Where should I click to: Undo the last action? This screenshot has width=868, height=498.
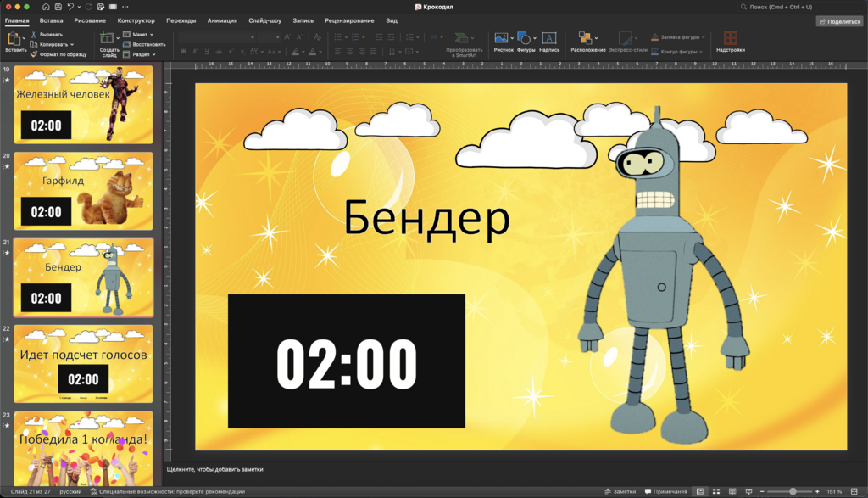click(70, 7)
